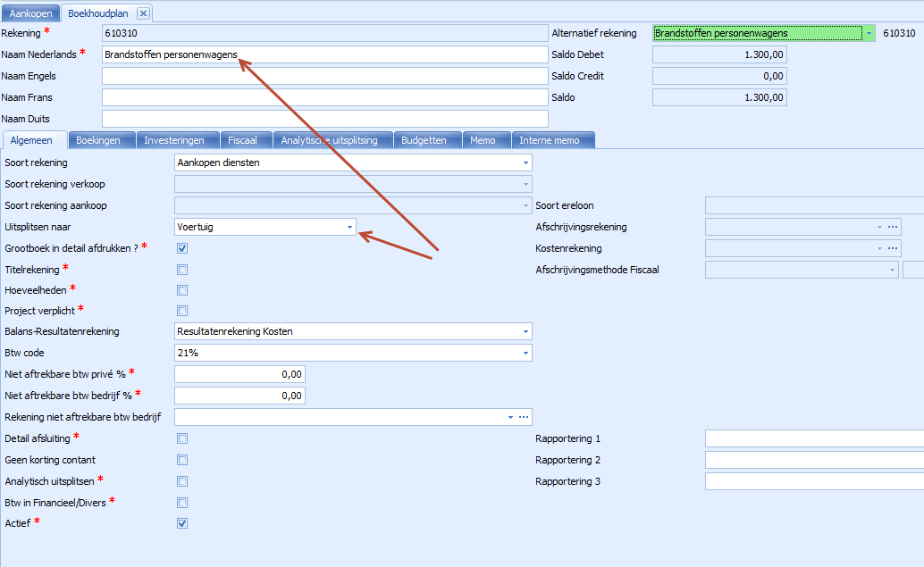Go to the Budgetten tab
924x567 pixels.
point(427,140)
